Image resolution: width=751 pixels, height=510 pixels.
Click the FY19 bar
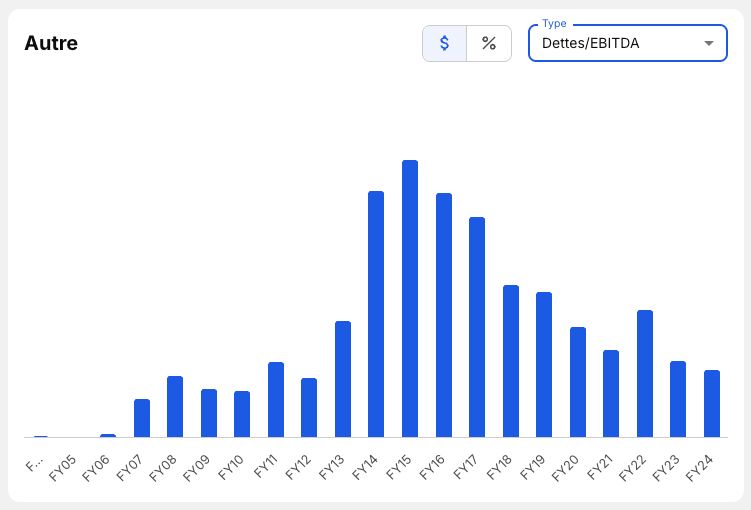(544, 365)
